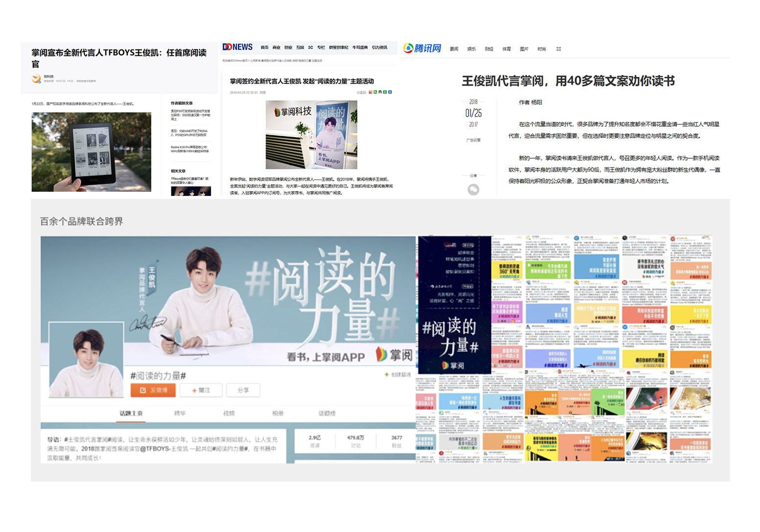The height and width of the screenshot is (532, 760).
Task: Click the related article thumbnail under 相关文章
Action: click(191, 192)
